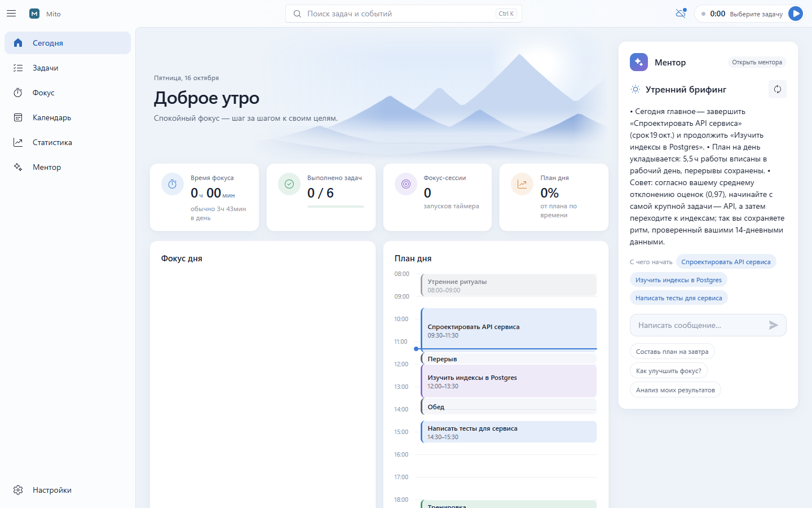Open Статистика page
This screenshot has height=508, width=812.
click(x=68, y=142)
